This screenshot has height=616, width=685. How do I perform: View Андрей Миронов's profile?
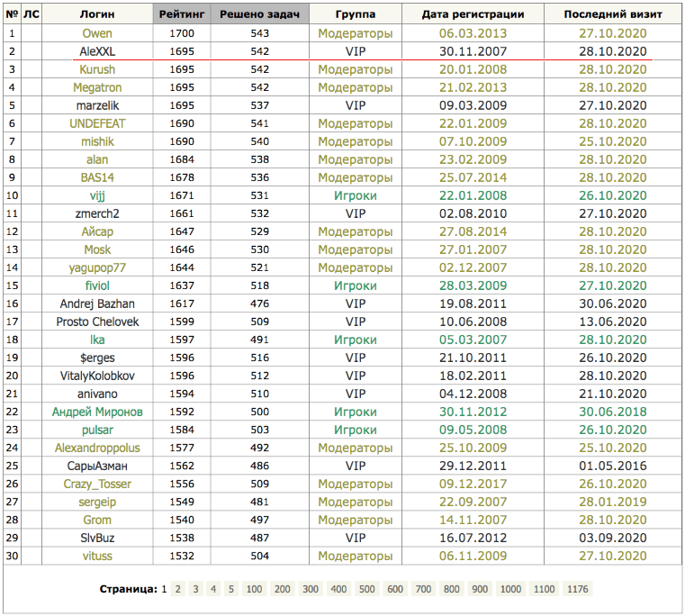[97, 412]
